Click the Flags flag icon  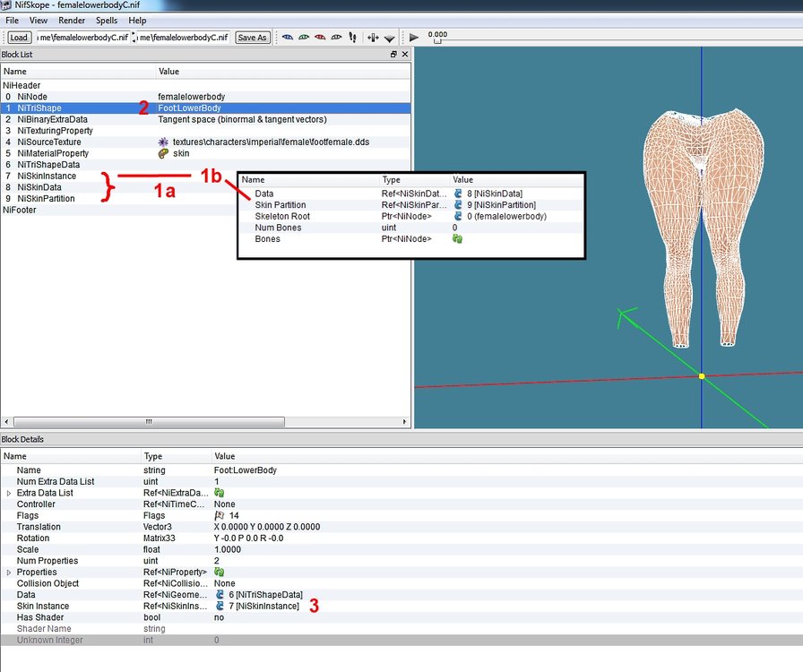coord(220,515)
